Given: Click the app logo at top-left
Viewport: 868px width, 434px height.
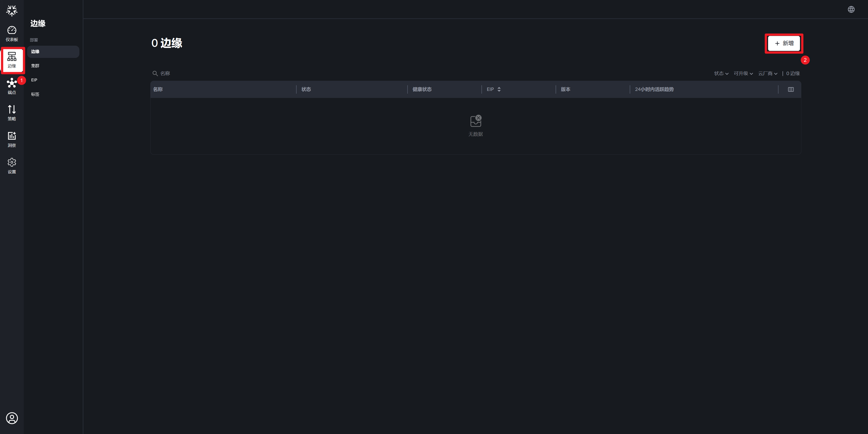Looking at the screenshot, I should pyautogui.click(x=12, y=10).
